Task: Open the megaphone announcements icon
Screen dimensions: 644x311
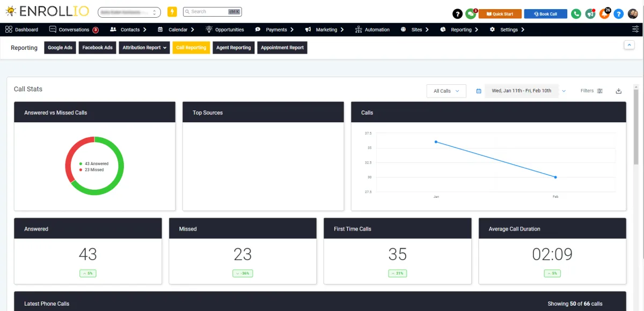Action: [590, 14]
